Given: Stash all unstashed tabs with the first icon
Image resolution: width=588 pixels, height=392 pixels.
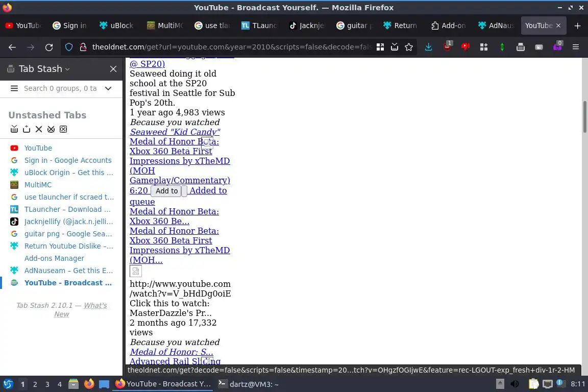Looking at the screenshot, I should tap(14, 129).
